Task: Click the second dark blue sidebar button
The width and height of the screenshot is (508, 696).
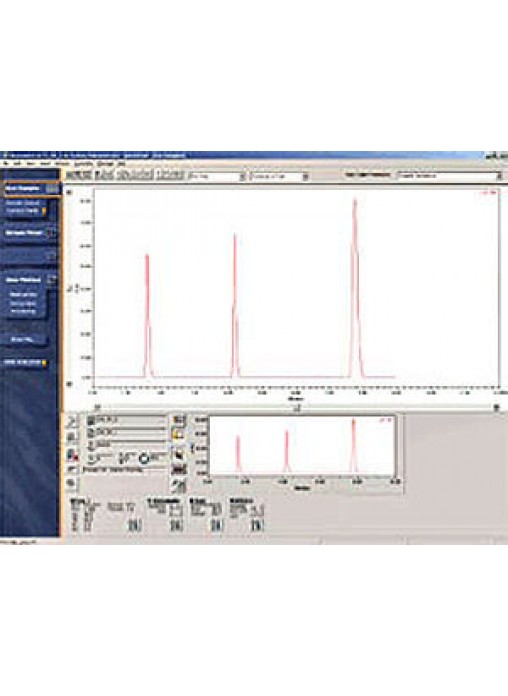Action: coord(30,233)
